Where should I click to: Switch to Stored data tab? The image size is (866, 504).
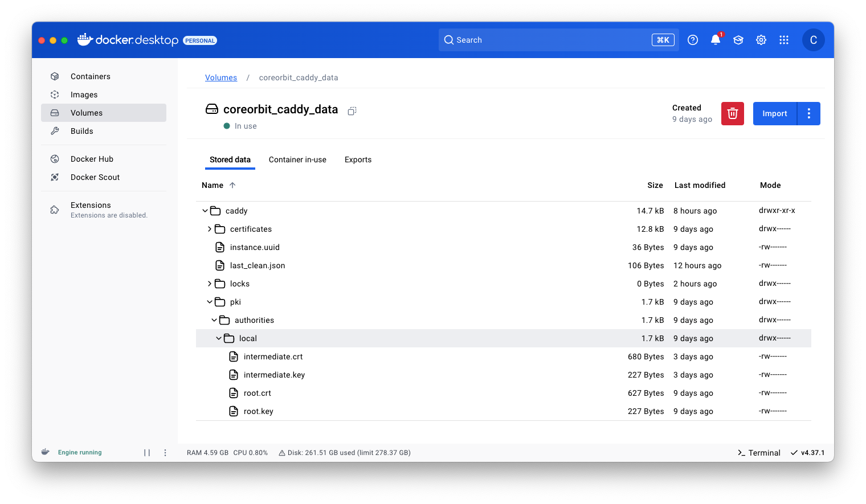[x=230, y=159]
